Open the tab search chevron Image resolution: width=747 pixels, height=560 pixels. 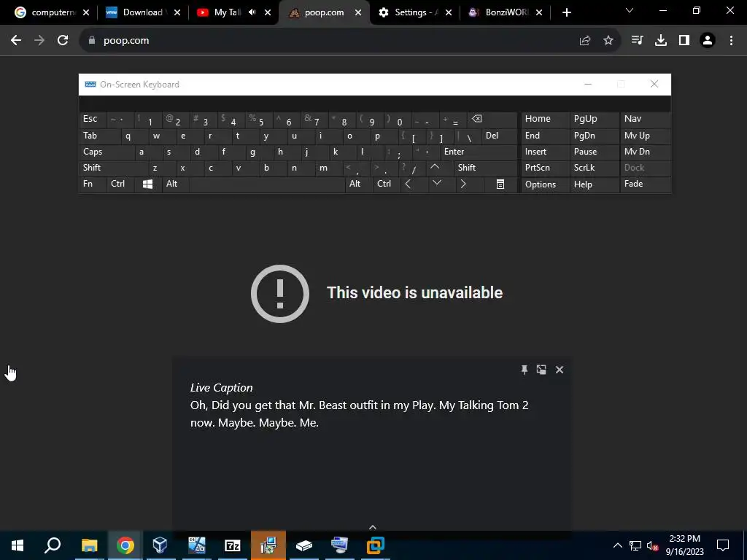630,10
